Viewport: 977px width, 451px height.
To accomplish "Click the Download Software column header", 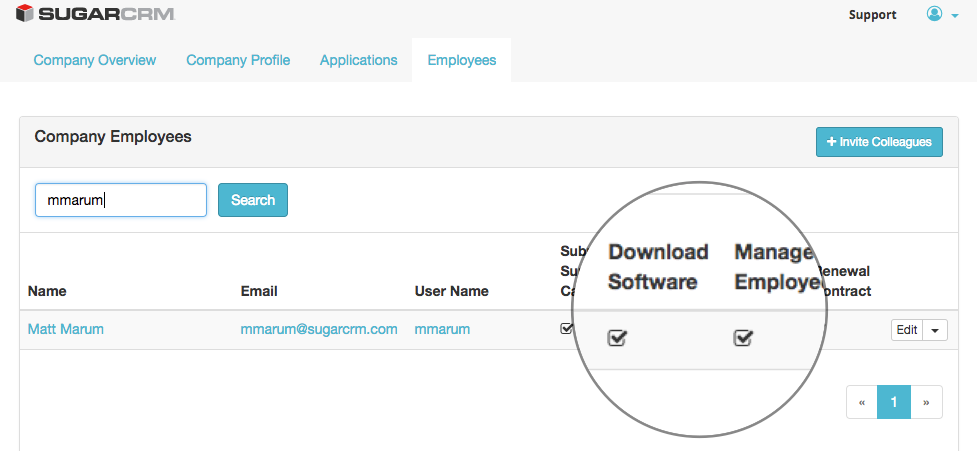I will (x=658, y=267).
